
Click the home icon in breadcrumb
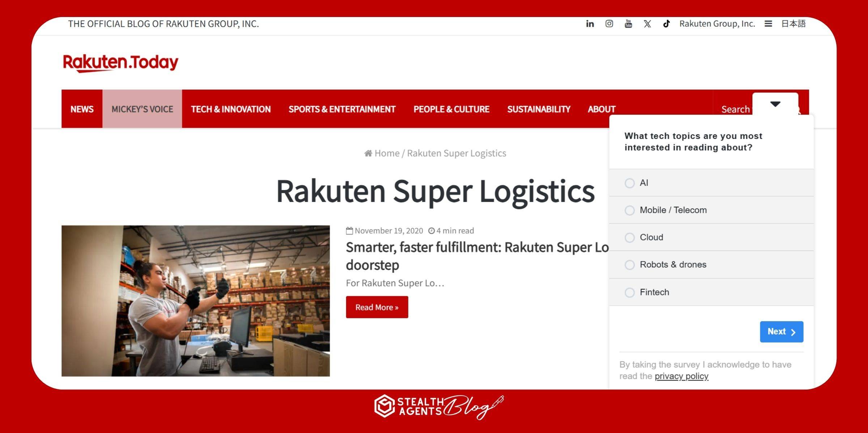coord(368,153)
